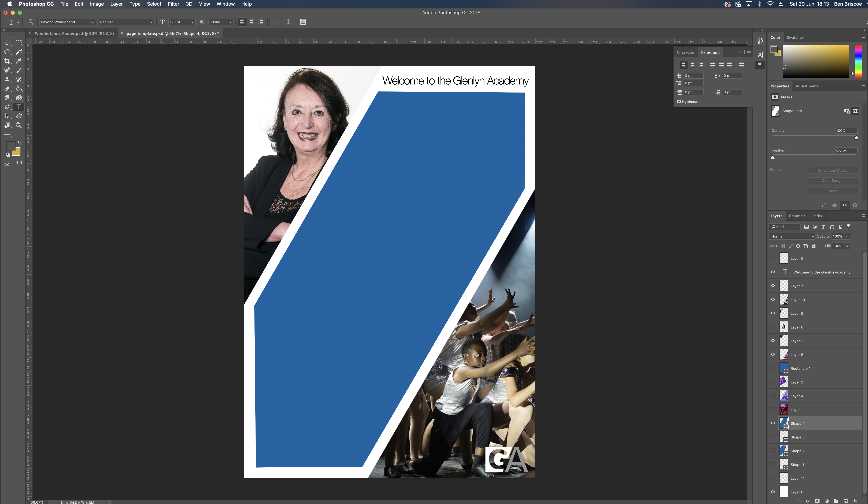Swap foreground and background colors
Image resolution: width=868 pixels, height=504 pixels.
click(19, 143)
